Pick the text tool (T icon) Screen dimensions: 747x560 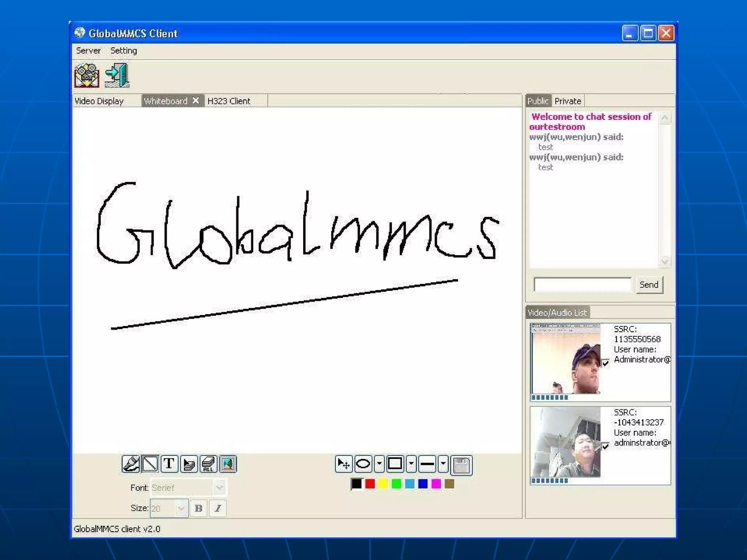tap(169, 464)
